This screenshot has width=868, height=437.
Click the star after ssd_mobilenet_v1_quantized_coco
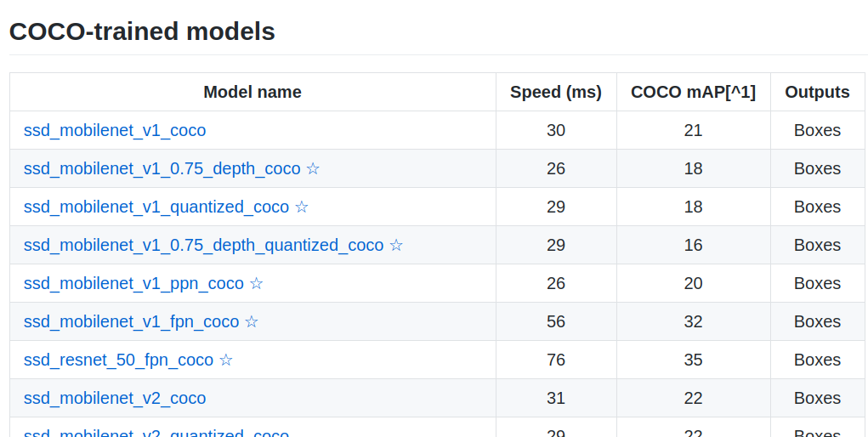pos(302,207)
